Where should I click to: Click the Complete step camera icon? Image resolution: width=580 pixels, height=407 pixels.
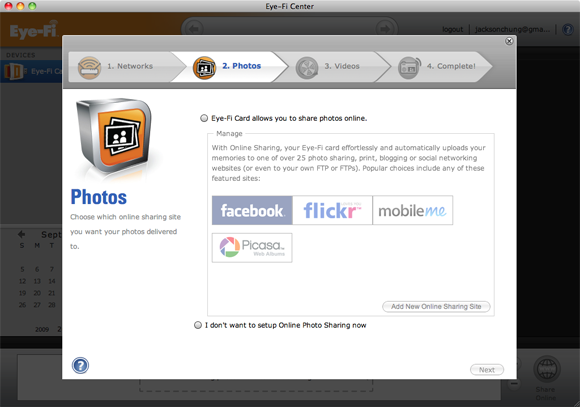[x=409, y=68]
